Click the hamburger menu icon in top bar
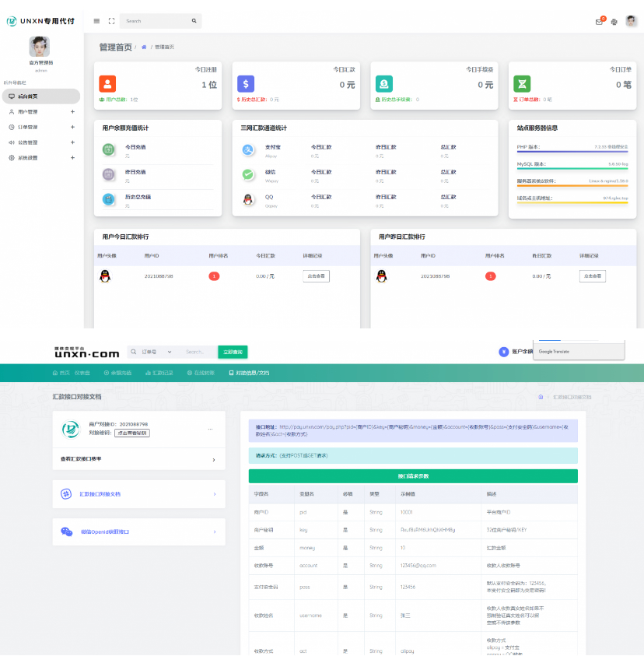 pyautogui.click(x=96, y=21)
